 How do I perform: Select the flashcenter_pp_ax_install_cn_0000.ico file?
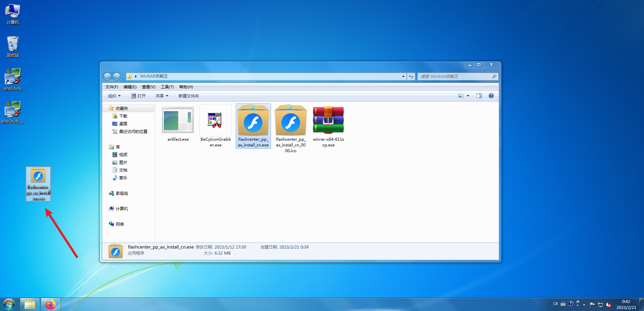pos(291,129)
